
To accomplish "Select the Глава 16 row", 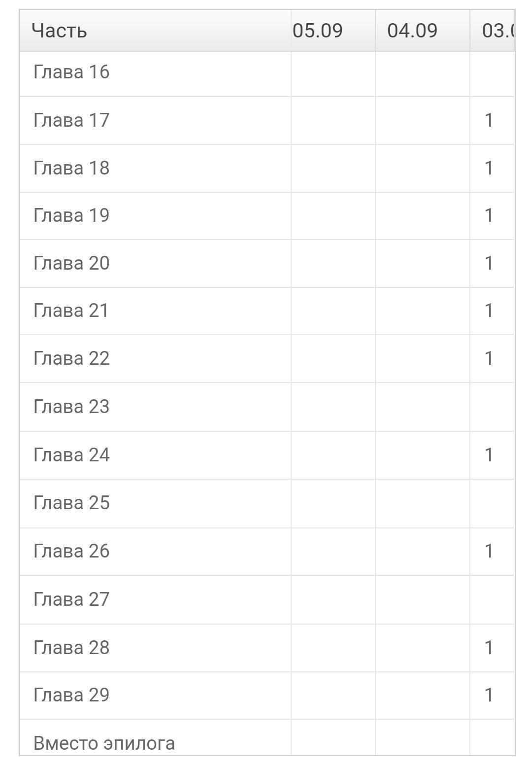I will pos(71,72).
